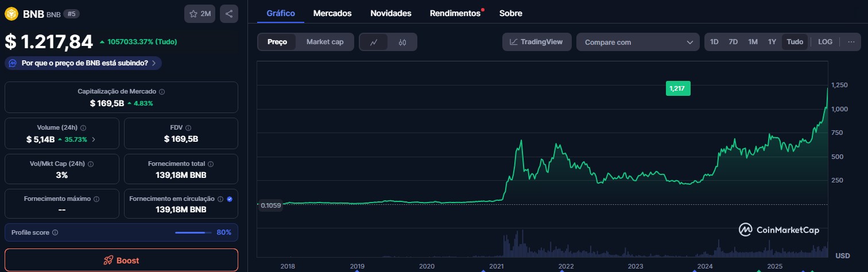Go to the Rendimentos tab
Image resolution: width=868 pixels, height=272 pixels.
coord(455,13)
